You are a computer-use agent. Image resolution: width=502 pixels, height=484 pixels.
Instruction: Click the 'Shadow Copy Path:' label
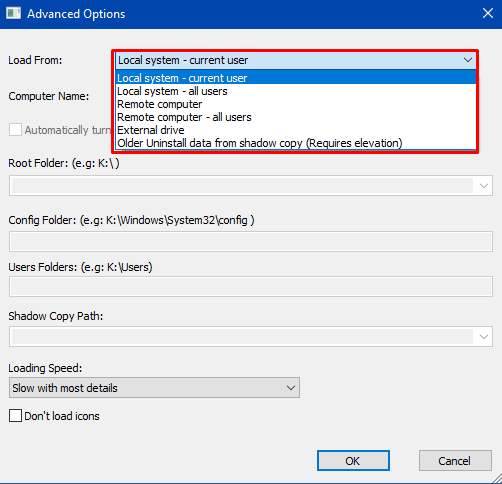tap(56, 316)
